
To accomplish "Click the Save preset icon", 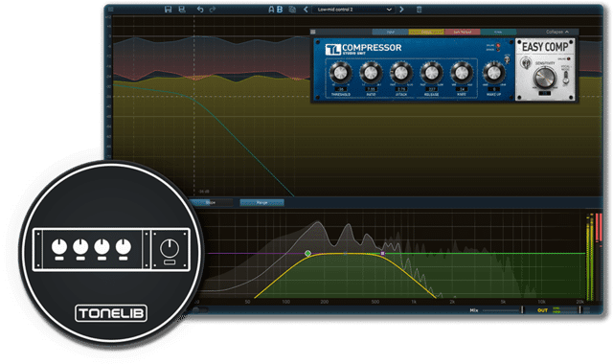I will pyautogui.click(x=169, y=10).
